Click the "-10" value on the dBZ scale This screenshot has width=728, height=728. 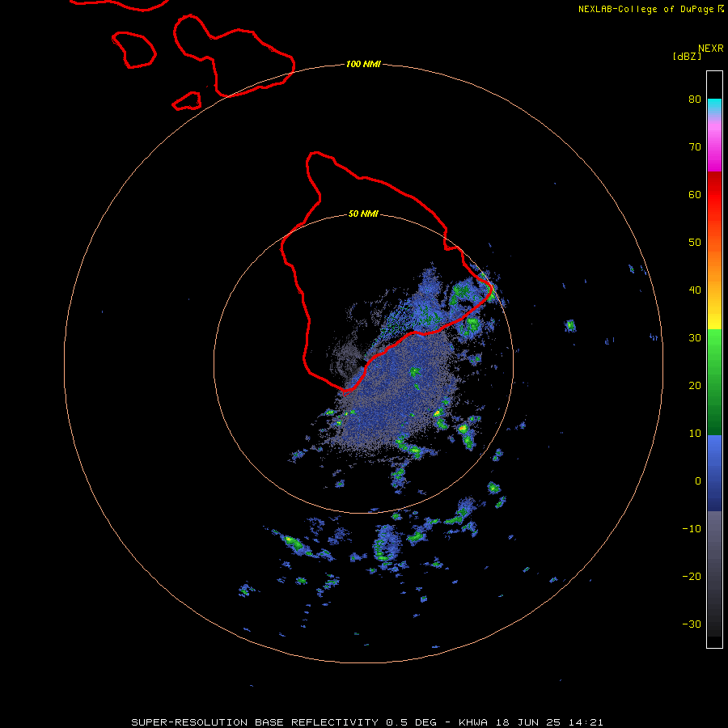pyautogui.click(x=692, y=529)
